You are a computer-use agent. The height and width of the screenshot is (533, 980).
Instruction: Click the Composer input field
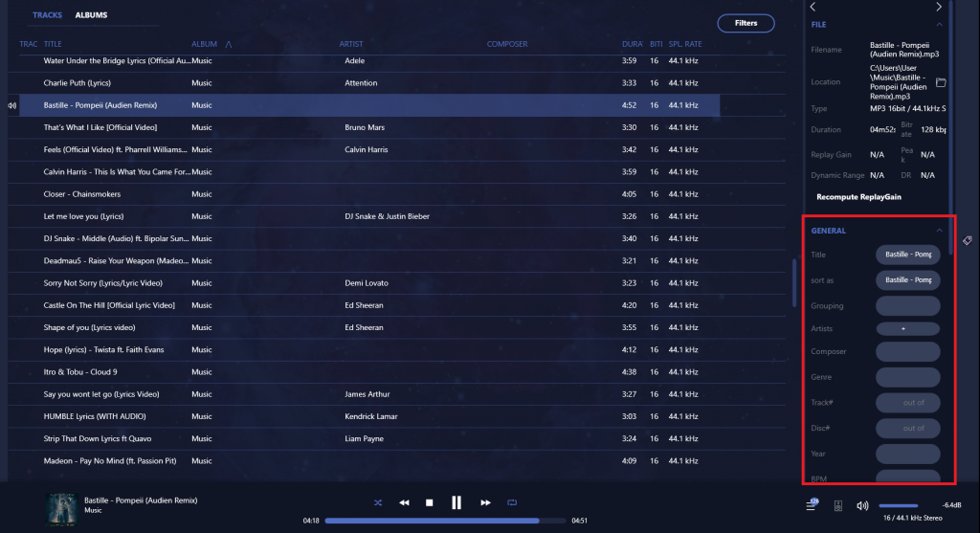pos(907,351)
